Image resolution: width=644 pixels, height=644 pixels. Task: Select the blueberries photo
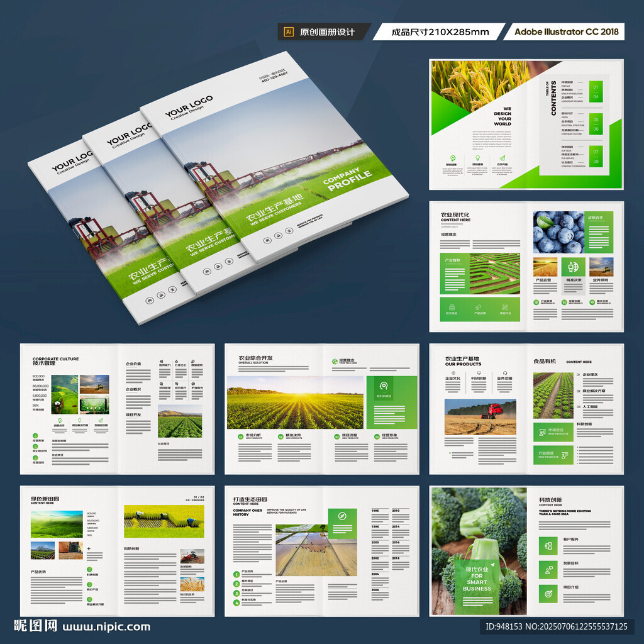click(x=558, y=232)
